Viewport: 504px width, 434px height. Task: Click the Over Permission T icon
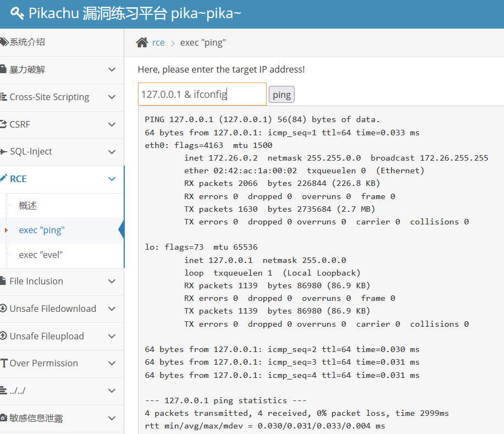(4, 363)
